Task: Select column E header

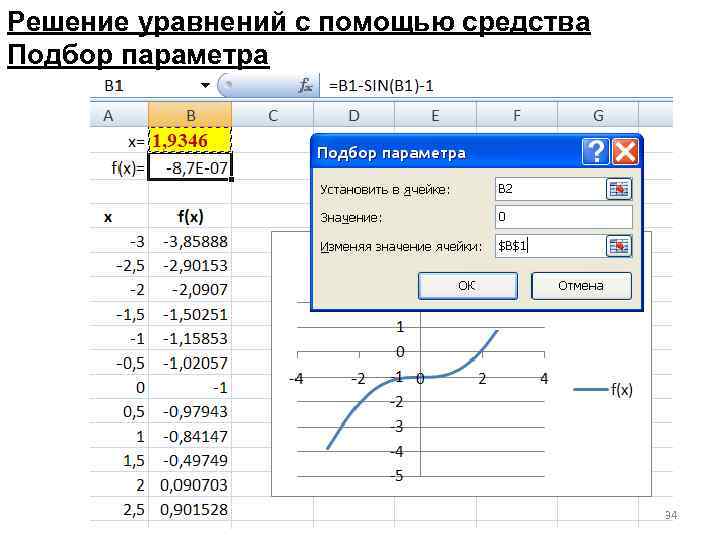Action: pyautogui.click(x=435, y=115)
